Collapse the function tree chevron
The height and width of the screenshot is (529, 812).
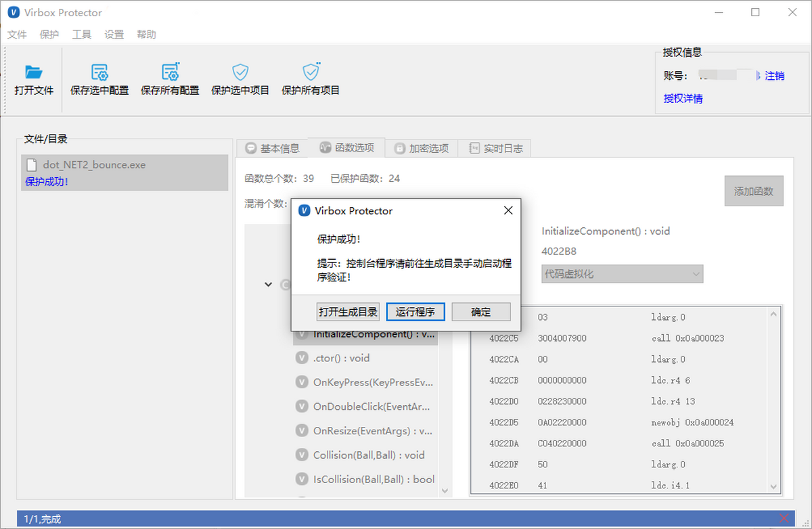coord(269,285)
